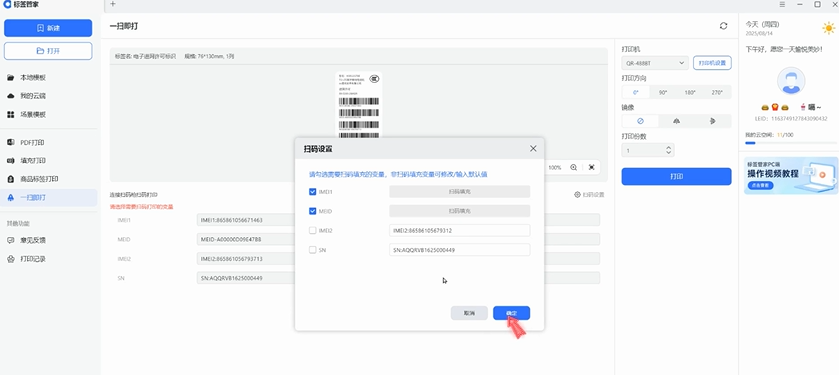The image size is (839, 375).
Task: Check the SN checkbox in dialog
Action: 312,250
